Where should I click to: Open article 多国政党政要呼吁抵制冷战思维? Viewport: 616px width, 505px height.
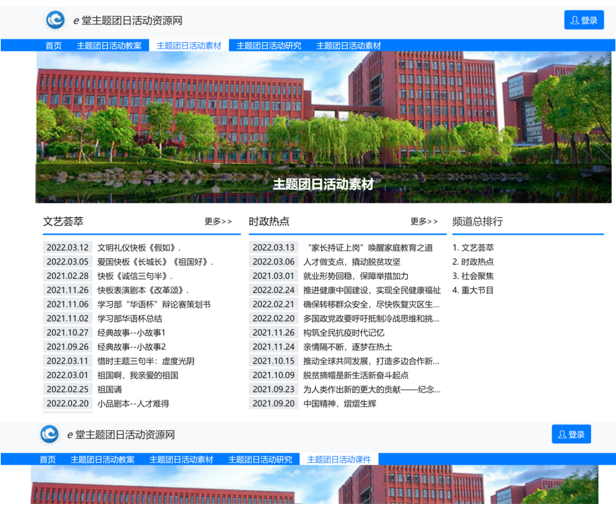tap(371, 318)
